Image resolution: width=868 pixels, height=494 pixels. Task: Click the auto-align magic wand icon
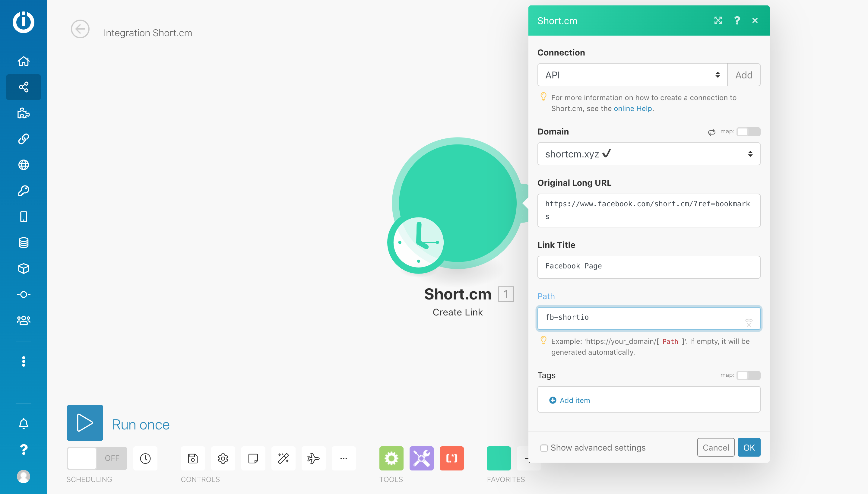pyautogui.click(x=283, y=458)
